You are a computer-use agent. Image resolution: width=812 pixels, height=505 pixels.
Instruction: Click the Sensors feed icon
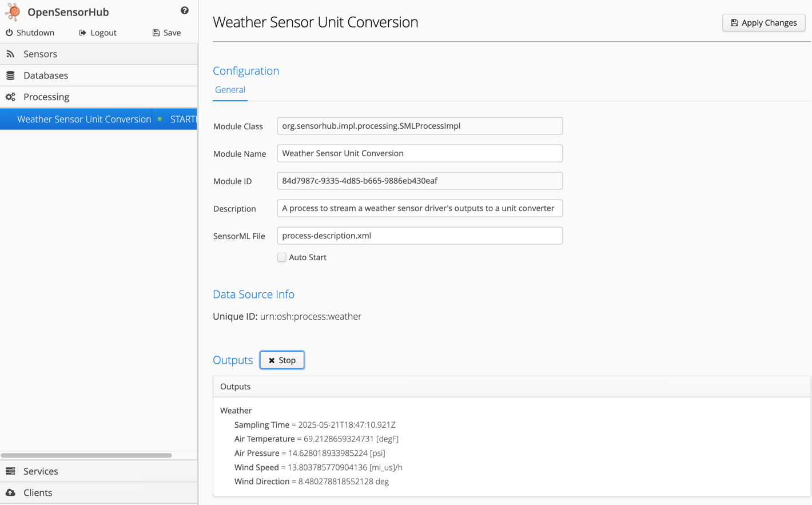click(10, 54)
